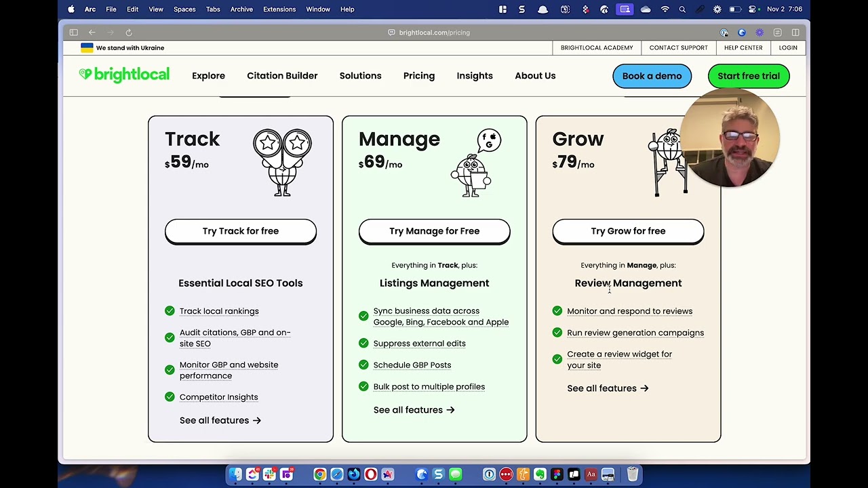Open the Spaces menu

click(x=184, y=9)
